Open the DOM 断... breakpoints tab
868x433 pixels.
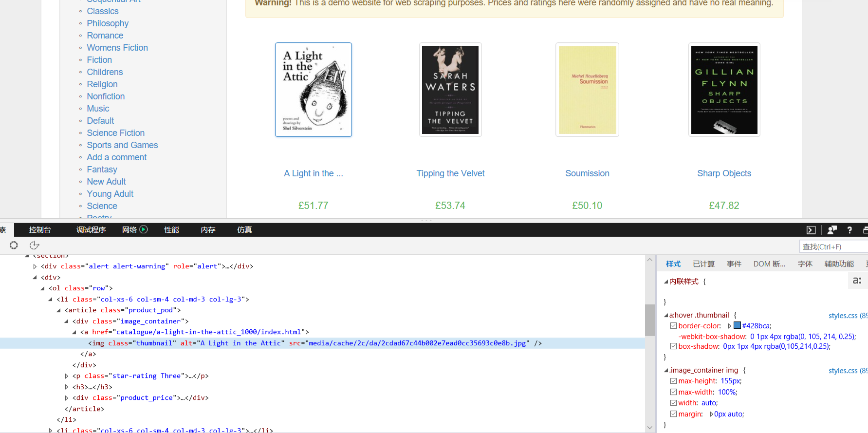coord(769,264)
